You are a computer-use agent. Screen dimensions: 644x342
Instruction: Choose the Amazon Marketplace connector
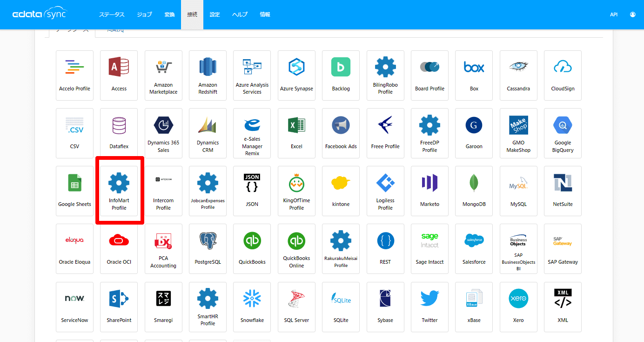click(x=163, y=75)
